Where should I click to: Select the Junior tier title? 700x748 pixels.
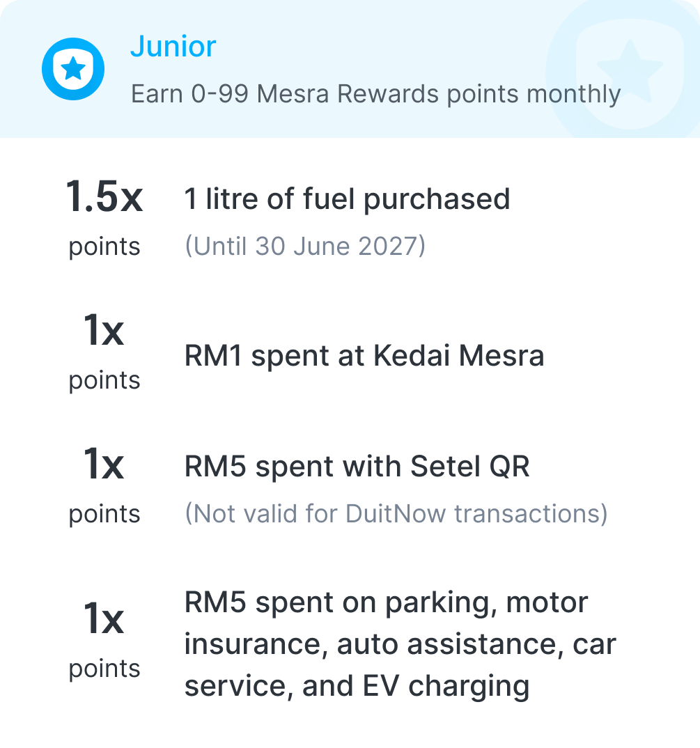173,46
